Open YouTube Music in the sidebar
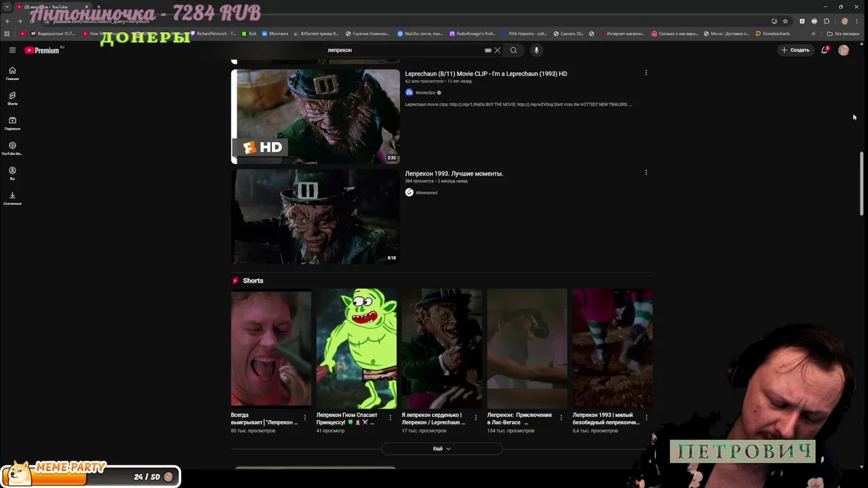868x488 pixels. [x=12, y=148]
